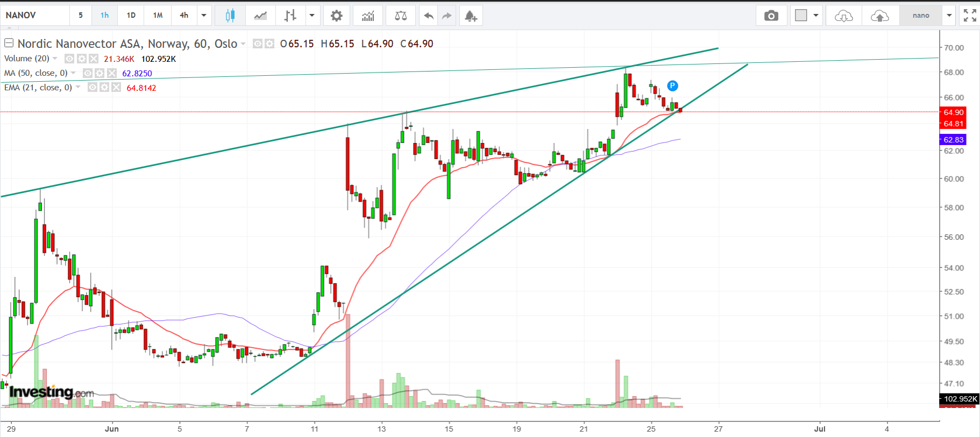Switch to area chart style
The height and width of the screenshot is (437, 980).
tap(260, 16)
